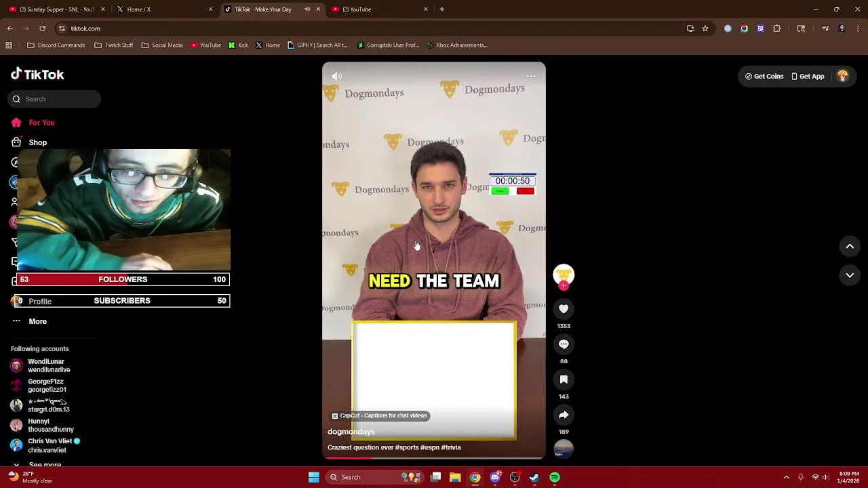
Task: Open Chrome three-dot menu
Action: coord(859,28)
